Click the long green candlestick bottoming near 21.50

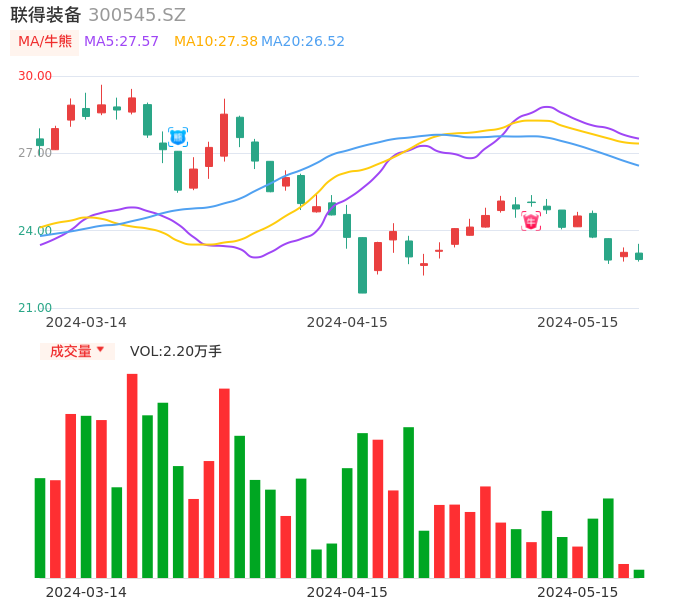click(362, 265)
